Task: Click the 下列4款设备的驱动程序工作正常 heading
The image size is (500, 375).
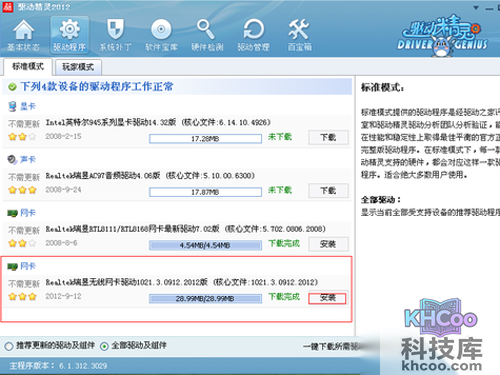Action: coord(97,87)
